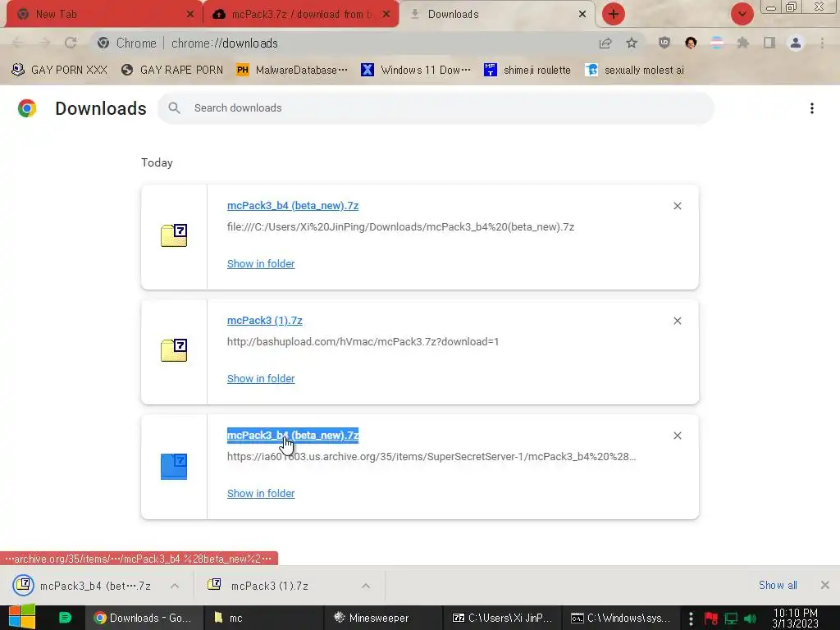The image size is (840, 630).
Task: Click the search magnifier icon
Action: [174, 108]
